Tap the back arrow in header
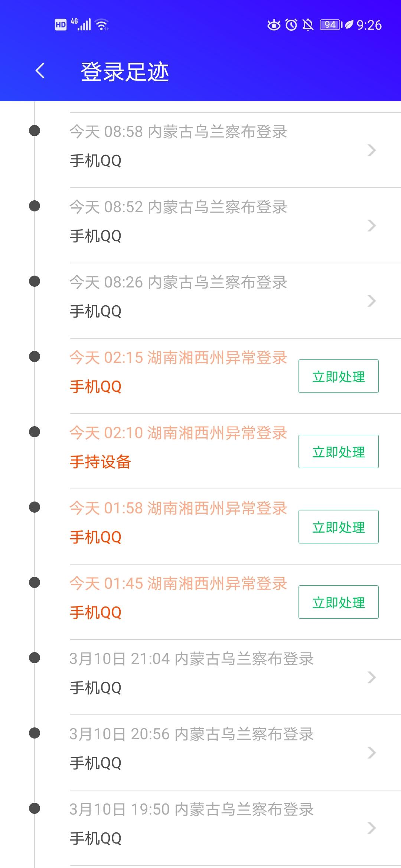Viewport: 401px width, 868px height. 40,71
